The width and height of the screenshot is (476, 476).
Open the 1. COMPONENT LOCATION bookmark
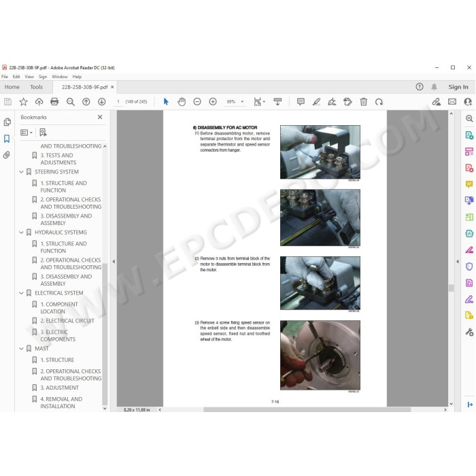(x=59, y=308)
